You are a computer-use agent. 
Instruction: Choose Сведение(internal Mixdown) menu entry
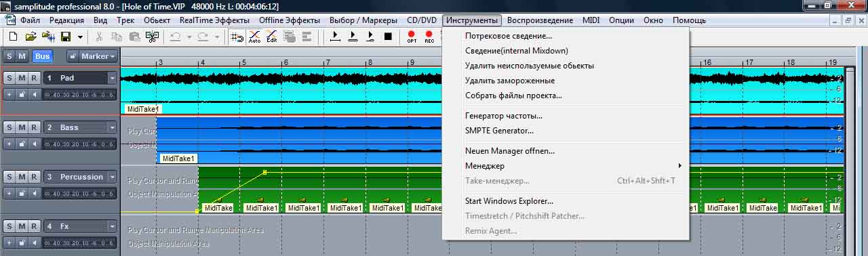tap(517, 51)
